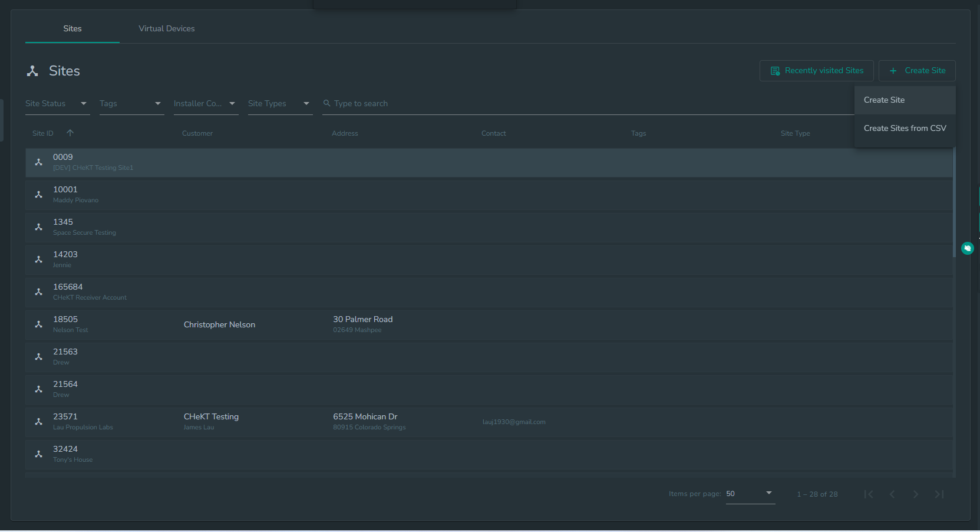
Task: Go to last page of results
Action: click(939, 494)
